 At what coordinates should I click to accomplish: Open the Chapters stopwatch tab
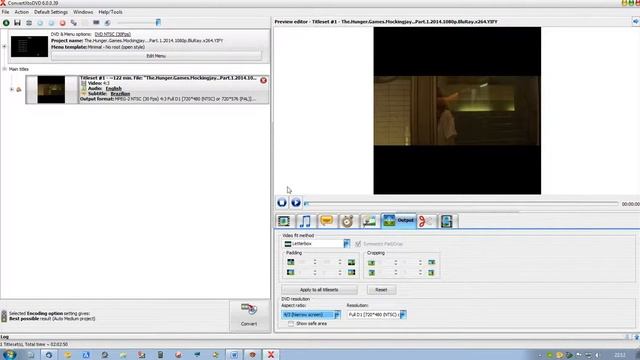click(x=348, y=221)
